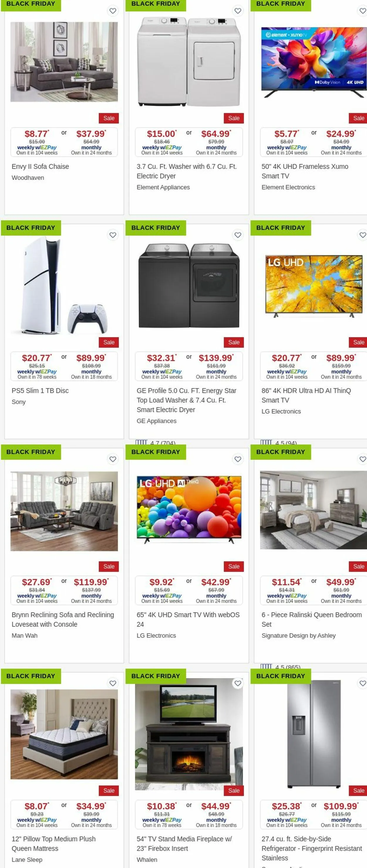Heart the Brynn Reclining Sofa card
Image resolution: width=367 pixels, height=868 pixels.
(x=112, y=459)
